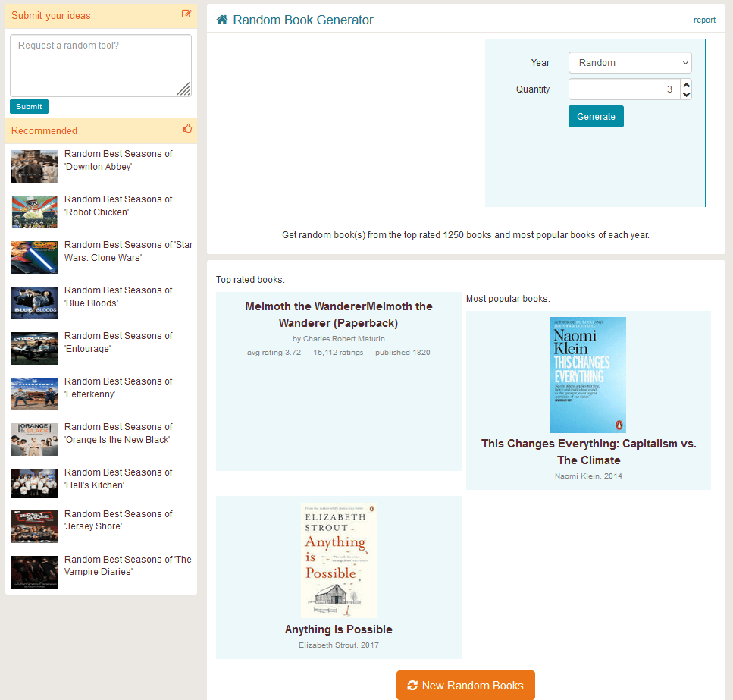Click the 'Most popular books:' heading
Viewport: 733px width, 700px height.
coord(508,298)
